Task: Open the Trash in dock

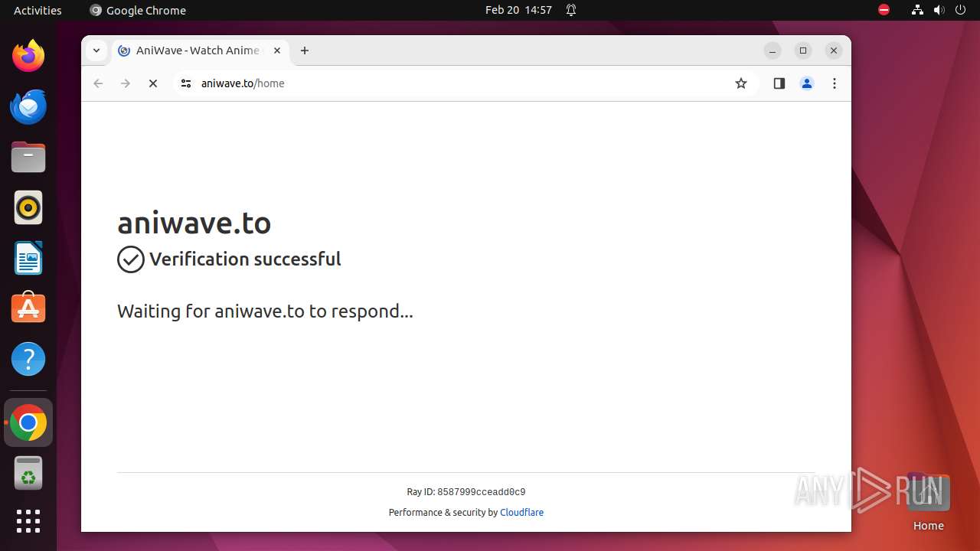Action: click(x=28, y=473)
